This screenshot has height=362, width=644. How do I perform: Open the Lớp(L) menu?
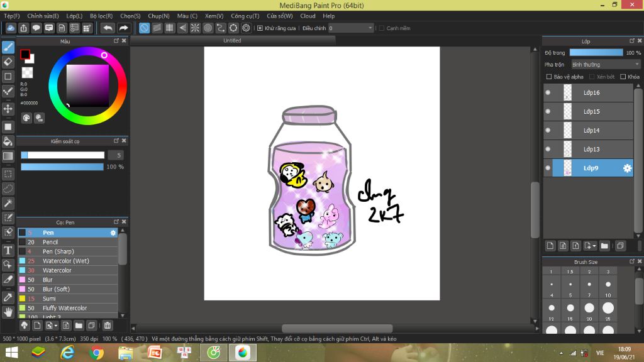74,16
